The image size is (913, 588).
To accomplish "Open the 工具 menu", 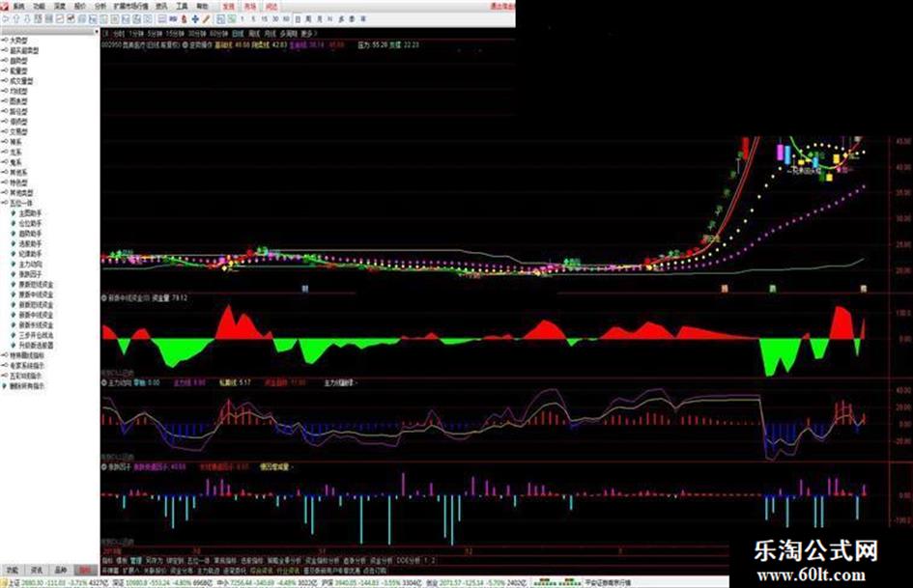I will pos(183,7).
